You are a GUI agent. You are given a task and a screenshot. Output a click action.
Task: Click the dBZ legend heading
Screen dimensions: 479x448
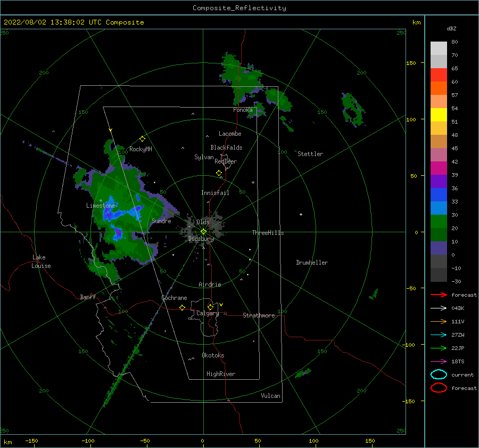451,28
